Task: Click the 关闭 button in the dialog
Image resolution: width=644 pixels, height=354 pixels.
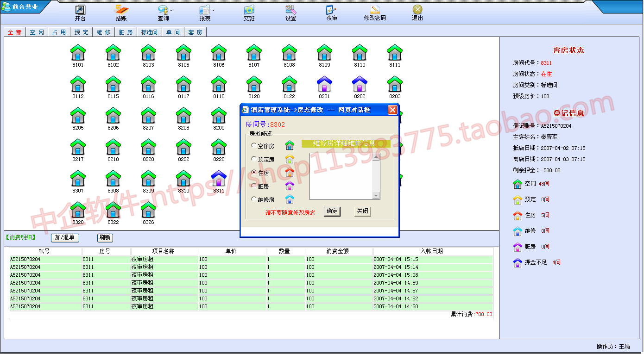Action: [363, 211]
